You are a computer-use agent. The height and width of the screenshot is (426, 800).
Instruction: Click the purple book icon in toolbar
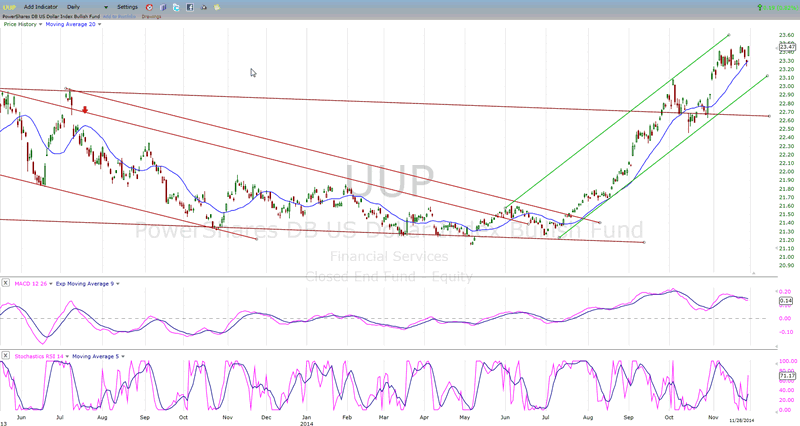tap(163, 7)
